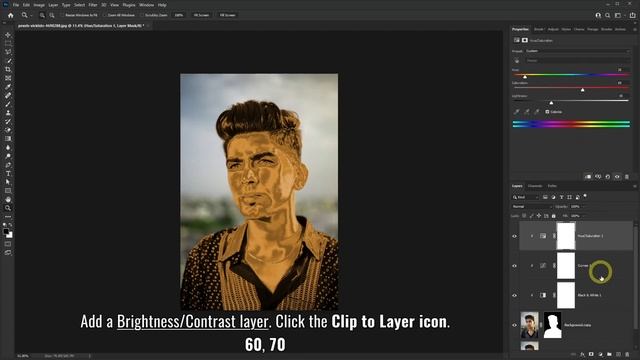Select the Clone Stamp tool

click(8, 113)
